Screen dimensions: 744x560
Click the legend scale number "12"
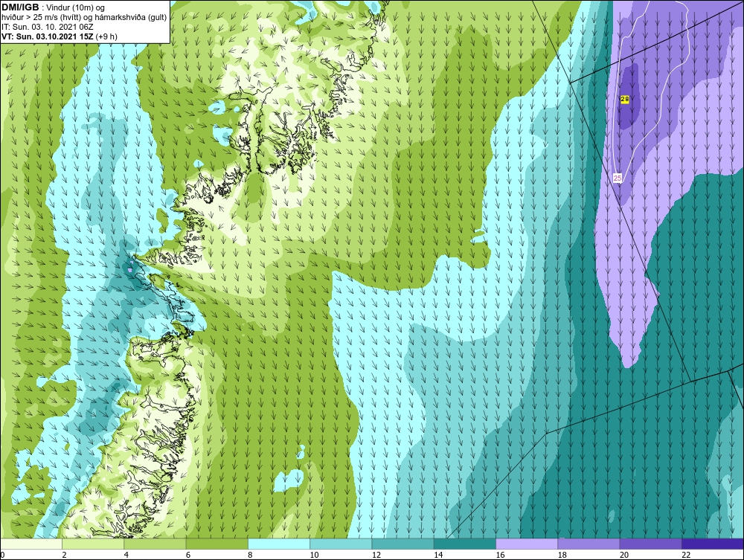click(376, 556)
